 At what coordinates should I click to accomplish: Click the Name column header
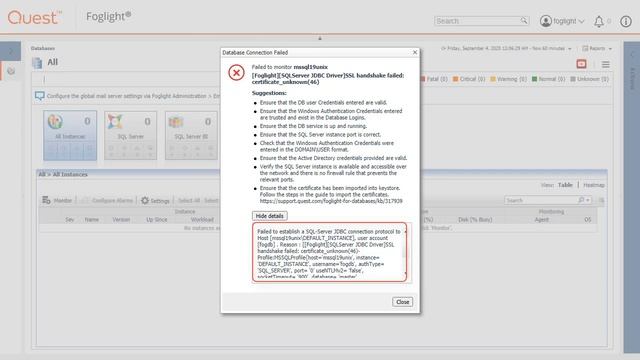pos(91,220)
